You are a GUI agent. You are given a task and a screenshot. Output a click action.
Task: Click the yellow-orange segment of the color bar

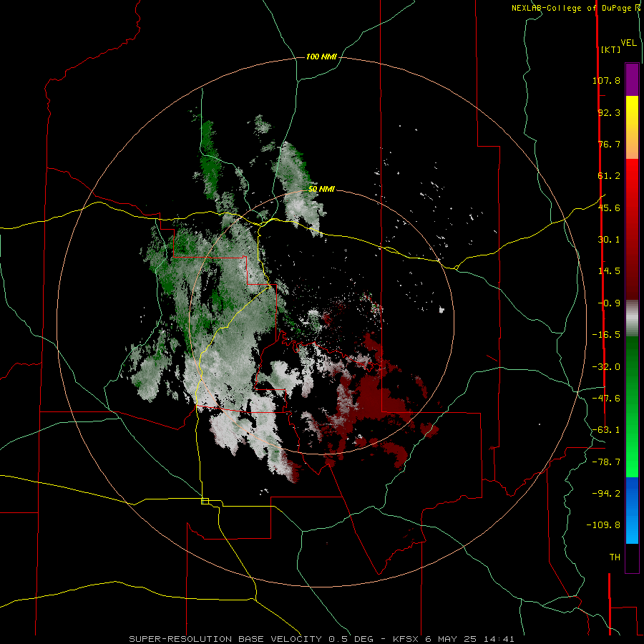coord(632,127)
